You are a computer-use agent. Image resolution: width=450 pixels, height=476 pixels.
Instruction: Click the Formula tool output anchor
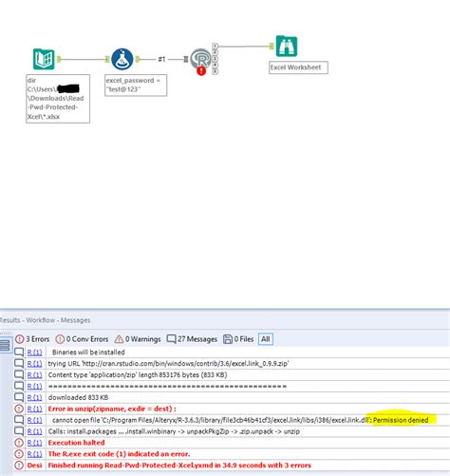click(x=138, y=59)
